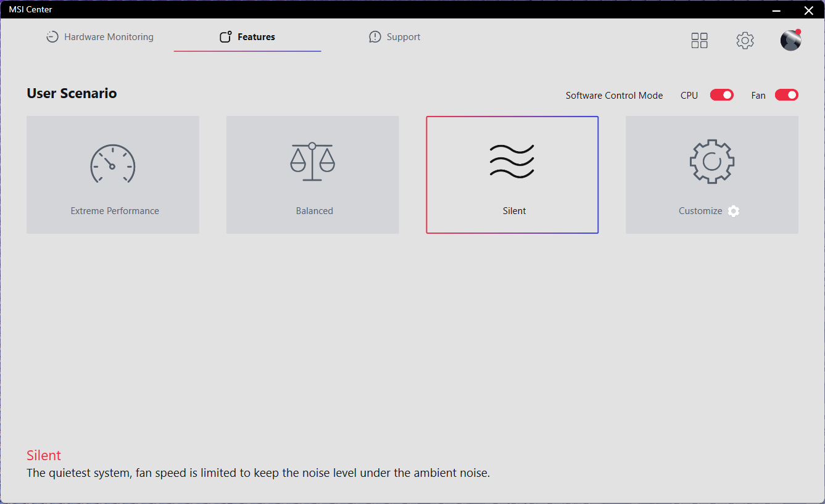Open the four-square apps grid icon
This screenshot has width=825, height=504.
[699, 41]
